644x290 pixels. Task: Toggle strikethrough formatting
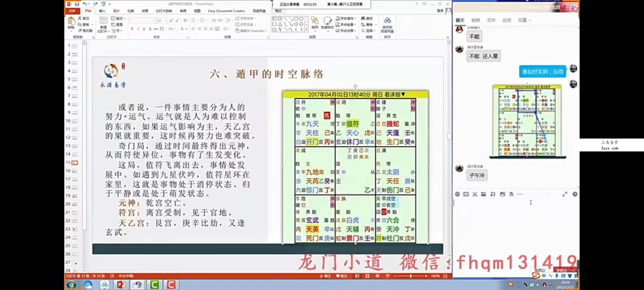156,29
